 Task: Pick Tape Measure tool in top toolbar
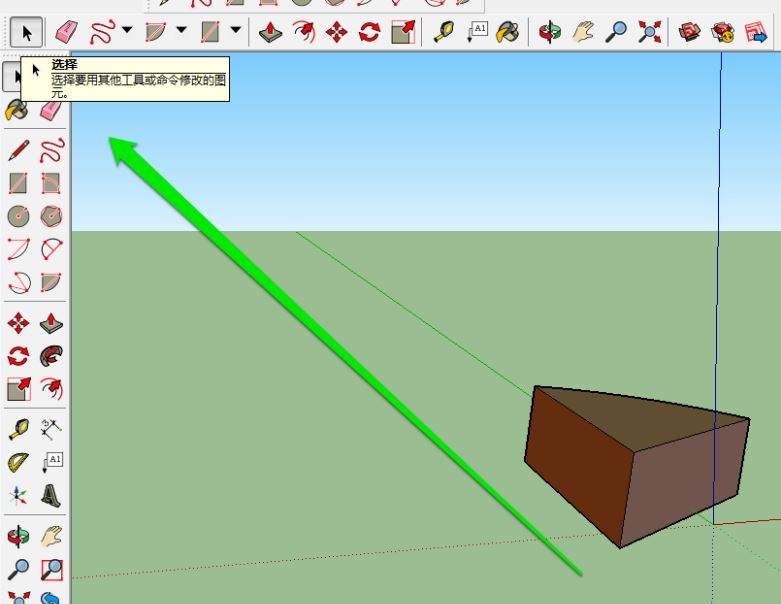444,32
